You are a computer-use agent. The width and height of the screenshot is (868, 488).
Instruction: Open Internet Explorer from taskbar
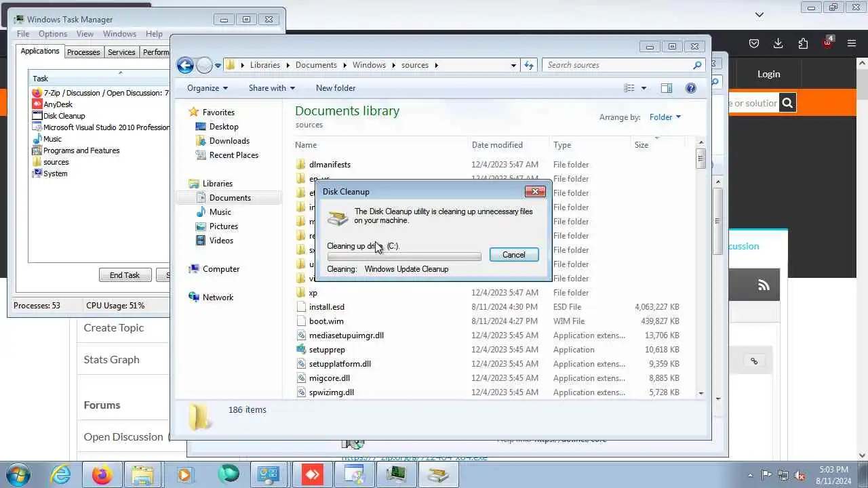tap(61, 475)
